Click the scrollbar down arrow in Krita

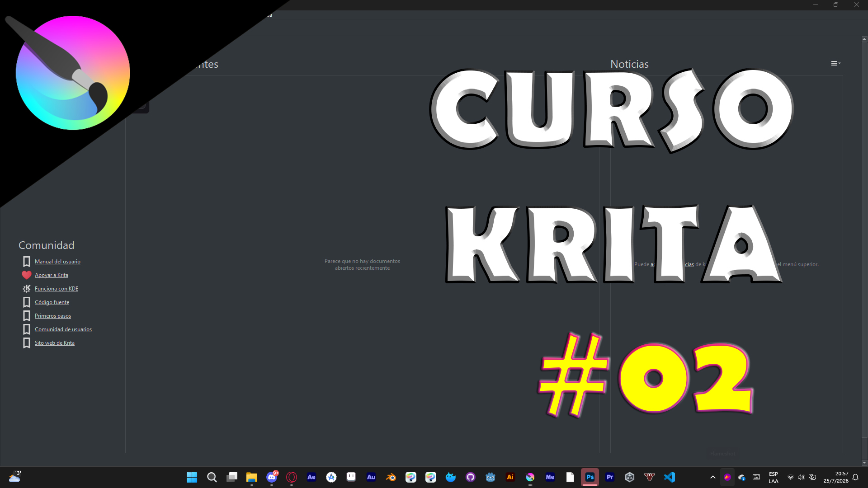coord(864,463)
